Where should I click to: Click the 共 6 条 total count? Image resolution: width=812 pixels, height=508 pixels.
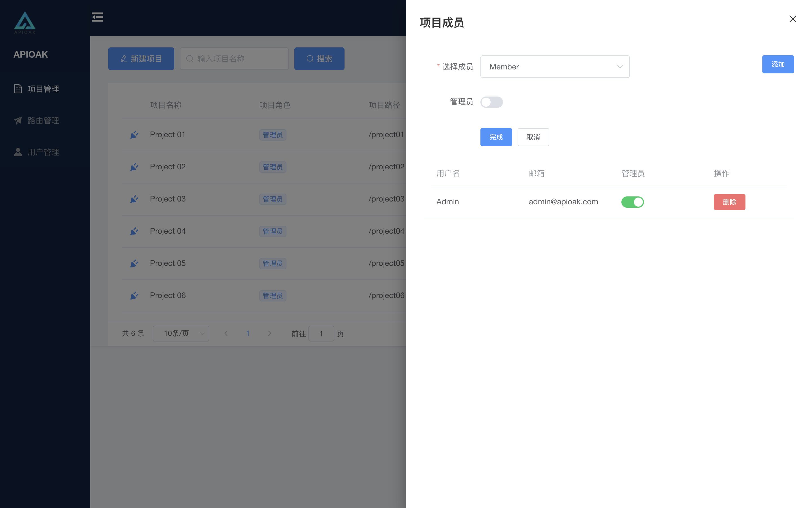click(x=133, y=333)
